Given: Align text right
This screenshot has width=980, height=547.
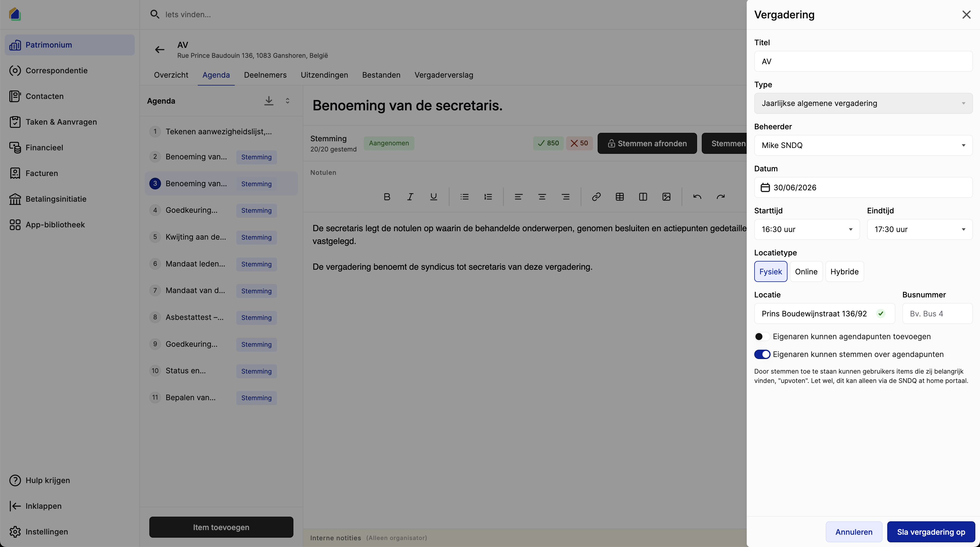Looking at the screenshot, I should pos(566,197).
